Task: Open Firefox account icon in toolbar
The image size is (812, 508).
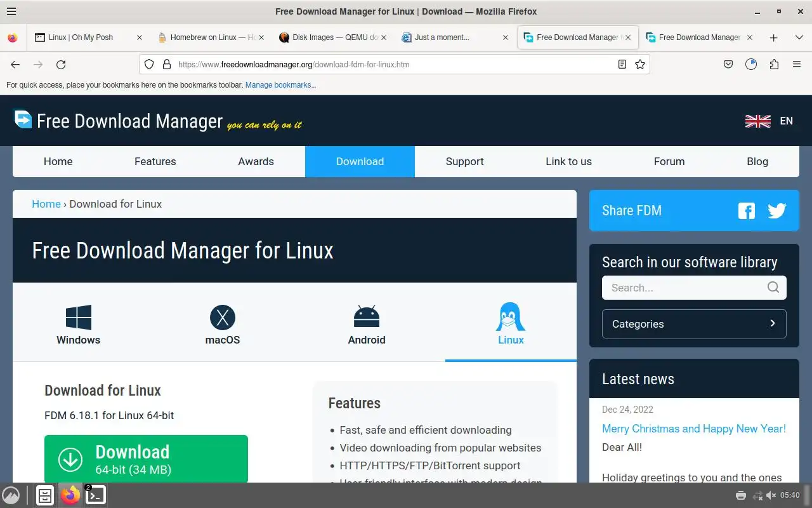Action: click(x=751, y=64)
